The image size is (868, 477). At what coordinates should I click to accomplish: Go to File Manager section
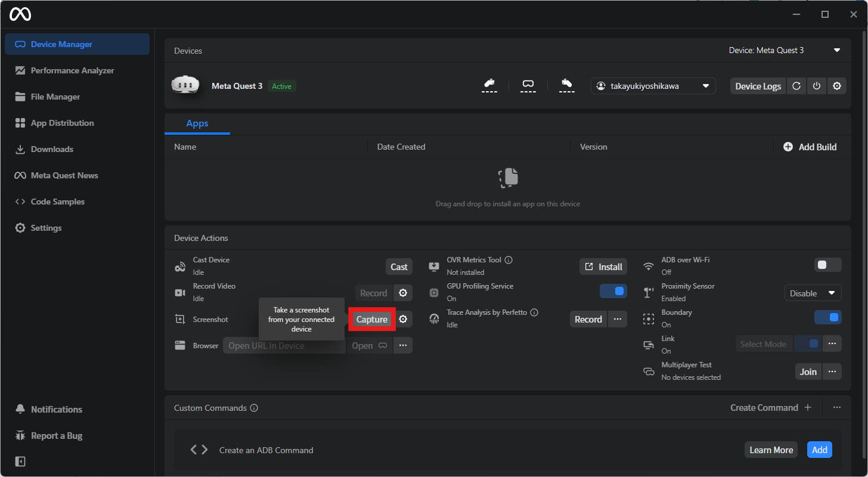[55, 97]
